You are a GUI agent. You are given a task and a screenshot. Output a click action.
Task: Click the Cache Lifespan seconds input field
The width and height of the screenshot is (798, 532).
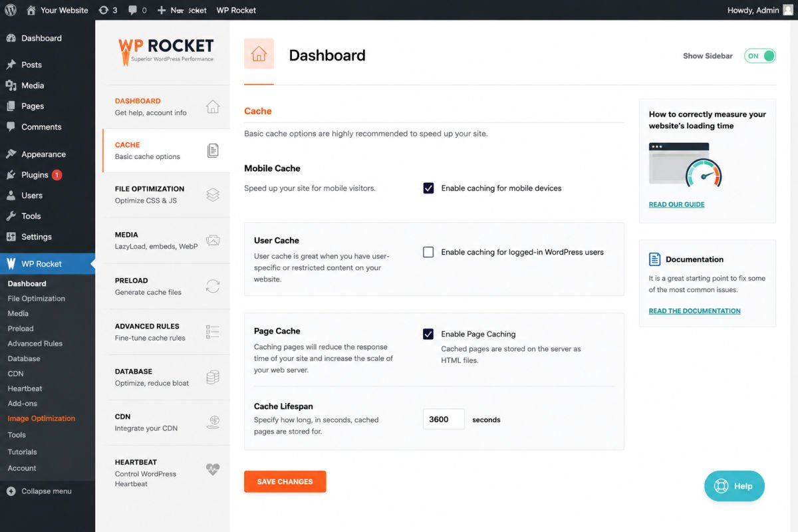point(444,420)
